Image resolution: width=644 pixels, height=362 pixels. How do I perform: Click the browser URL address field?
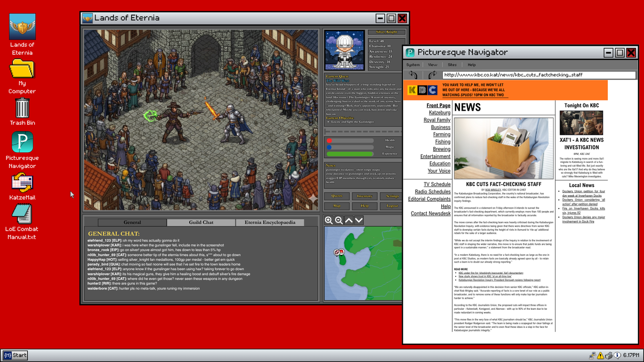(x=539, y=75)
